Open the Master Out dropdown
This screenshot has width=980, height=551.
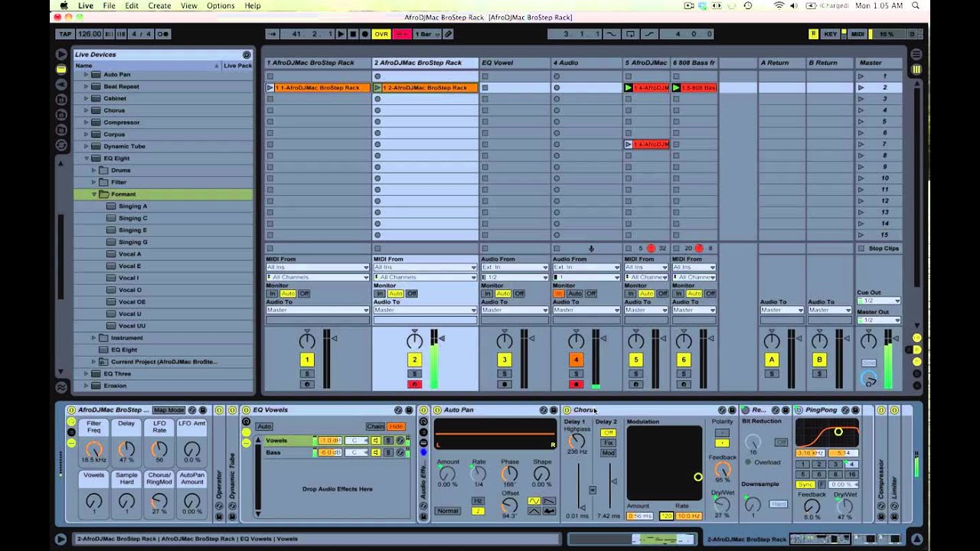879,320
